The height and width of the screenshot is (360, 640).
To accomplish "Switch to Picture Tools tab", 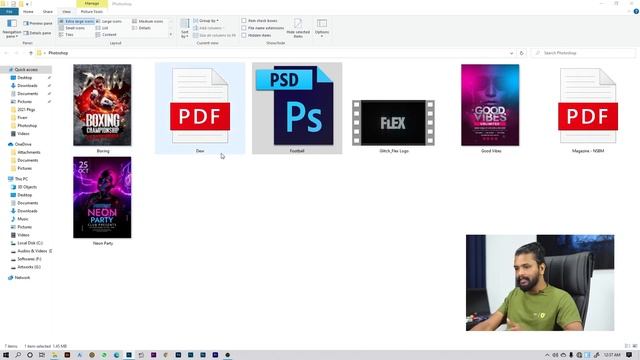I will click(92, 11).
